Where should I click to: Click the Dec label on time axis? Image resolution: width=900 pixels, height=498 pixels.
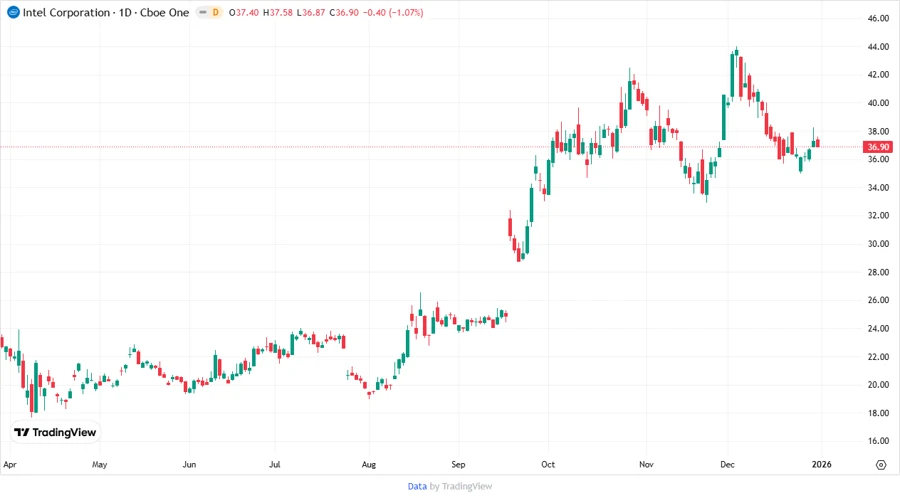727,464
